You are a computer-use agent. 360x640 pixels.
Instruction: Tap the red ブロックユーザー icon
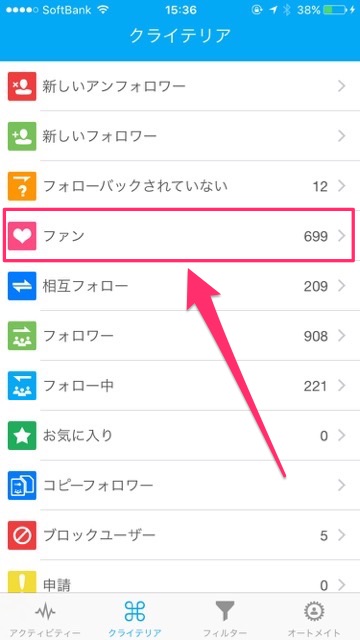22,535
